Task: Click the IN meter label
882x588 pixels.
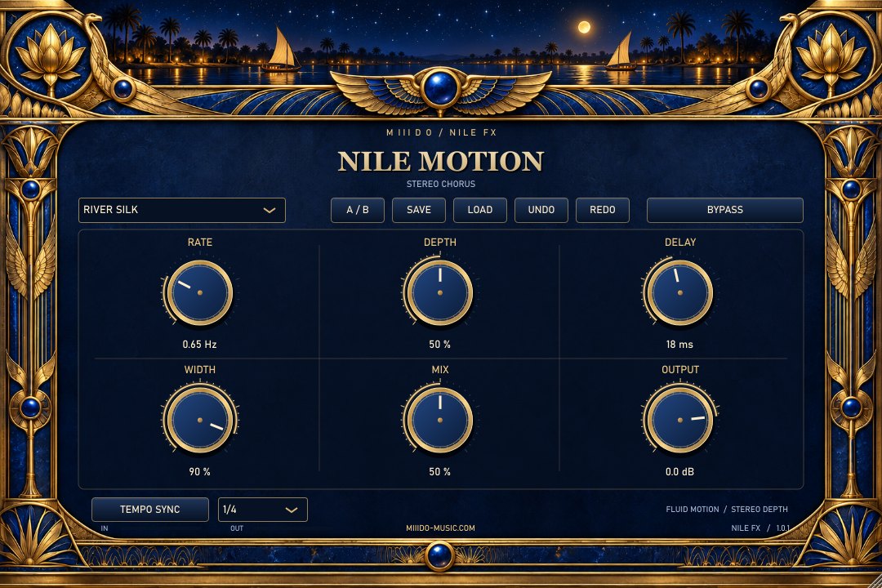Action: point(104,528)
